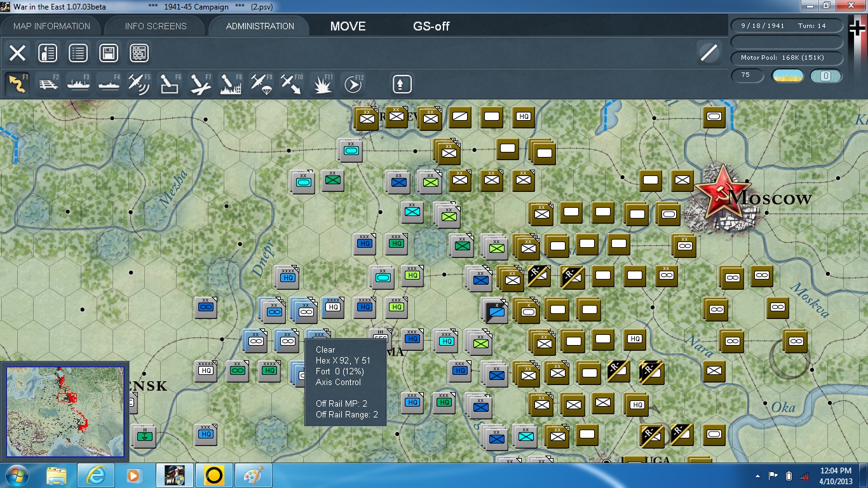The image size is (868, 488).
Task: Click the X icon in administration toolbar
Action: (17, 53)
